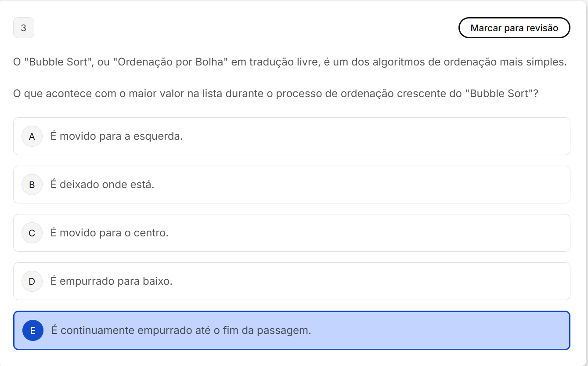Screen dimensions: 588x366
Task: Choose option "É deixado onde está."
Action: click(102, 185)
